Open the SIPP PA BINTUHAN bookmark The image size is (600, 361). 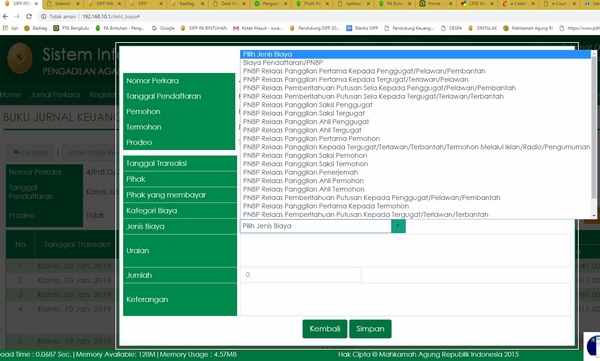click(x=204, y=28)
